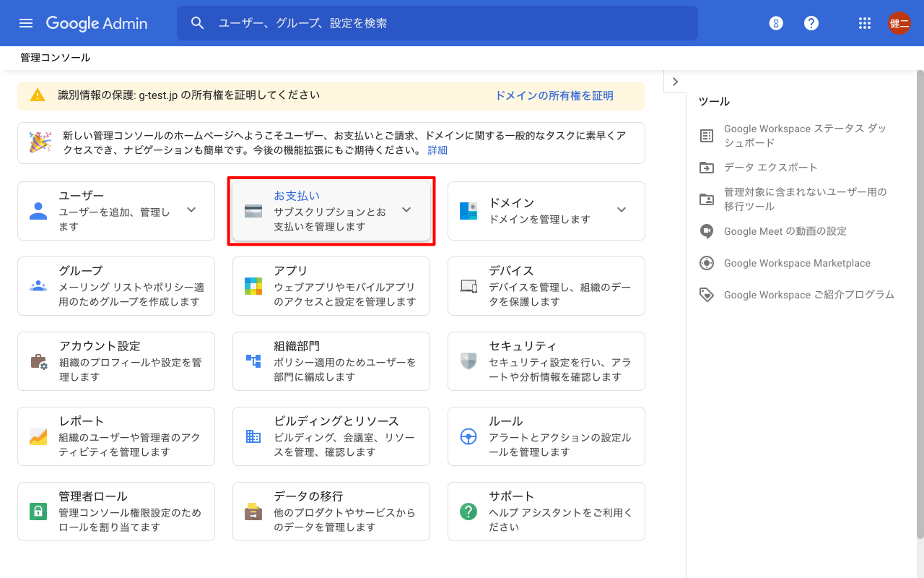Click the Workspace Marketplace icon

pyautogui.click(x=707, y=263)
